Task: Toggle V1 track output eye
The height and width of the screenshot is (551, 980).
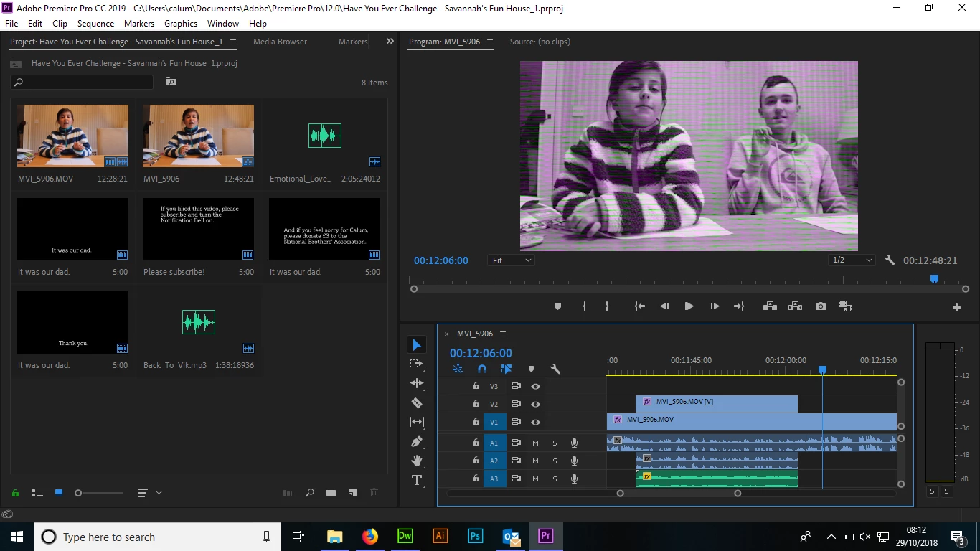Action: pyautogui.click(x=535, y=423)
